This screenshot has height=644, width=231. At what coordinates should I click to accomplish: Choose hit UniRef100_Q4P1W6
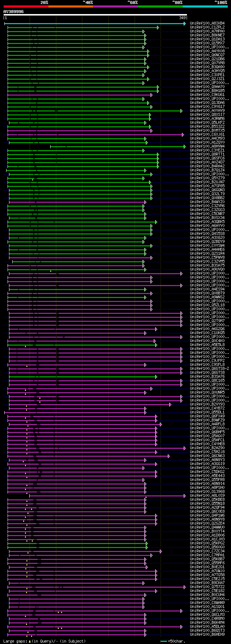click(208, 516)
